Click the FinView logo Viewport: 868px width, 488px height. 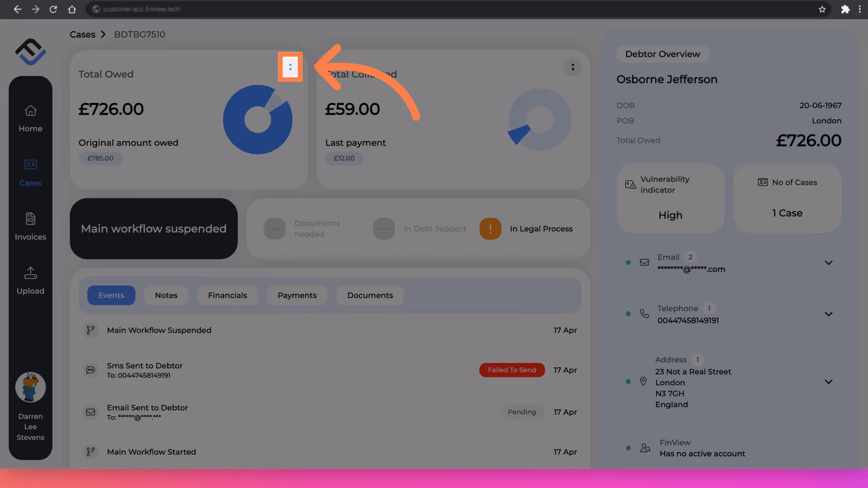point(30,52)
